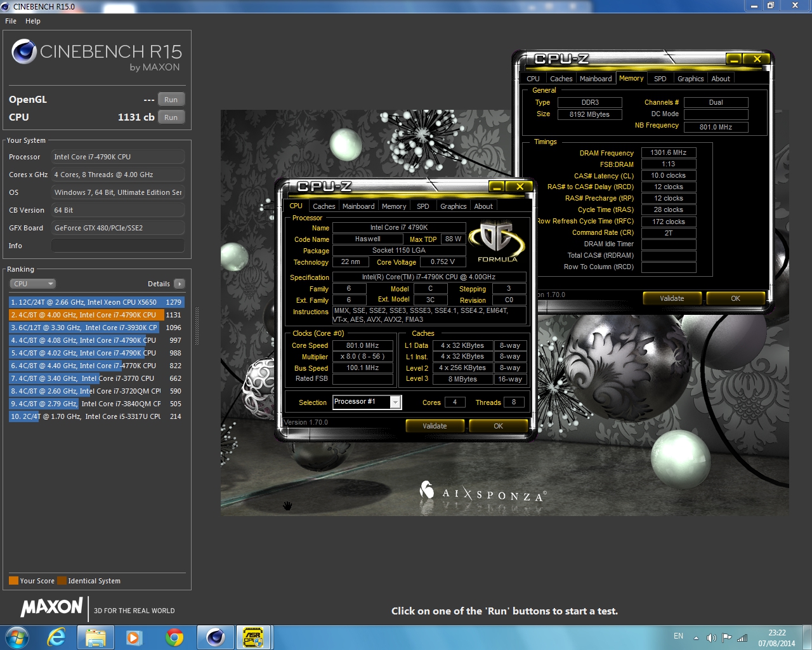The height and width of the screenshot is (650, 812).
Task: Click OK in front CPU-Z window
Action: pos(498,426)
